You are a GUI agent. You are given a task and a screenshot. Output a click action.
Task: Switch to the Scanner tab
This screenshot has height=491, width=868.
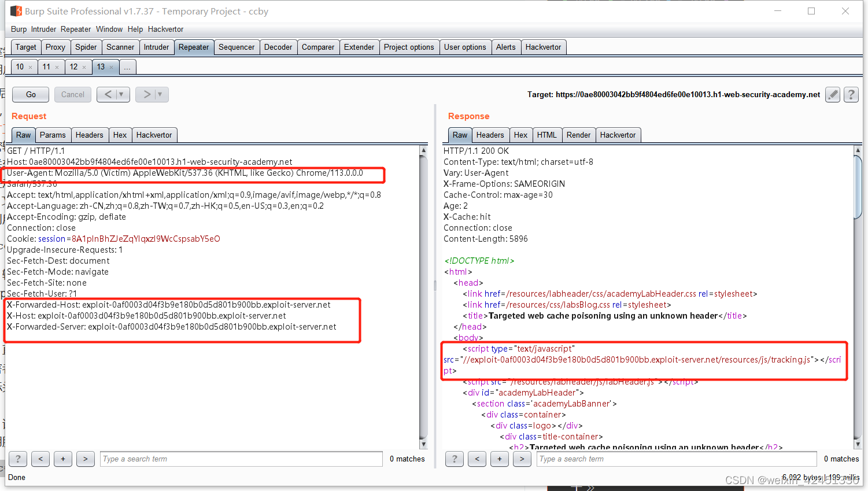(120, 47)
